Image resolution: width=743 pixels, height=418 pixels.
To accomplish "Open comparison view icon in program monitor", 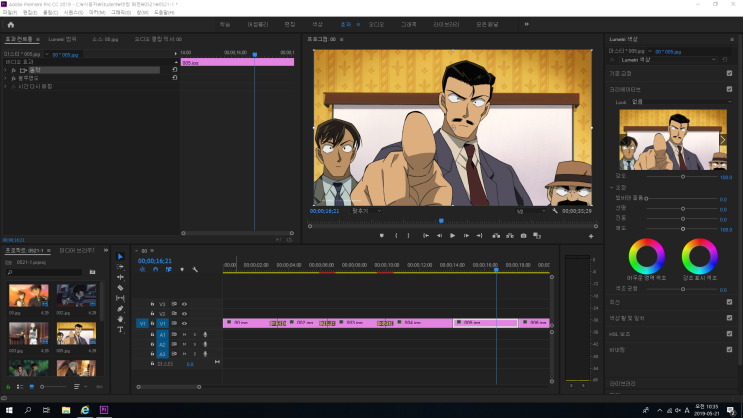I will click(537, 236).
